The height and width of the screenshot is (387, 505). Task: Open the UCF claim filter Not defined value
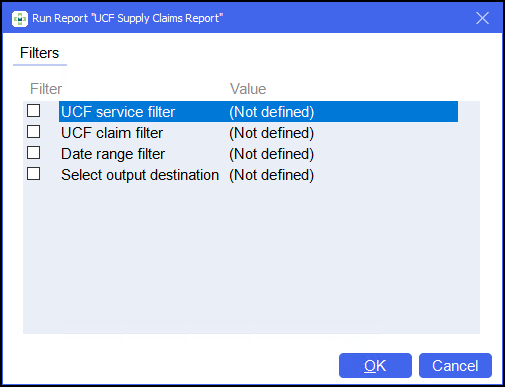pos(272,133)
